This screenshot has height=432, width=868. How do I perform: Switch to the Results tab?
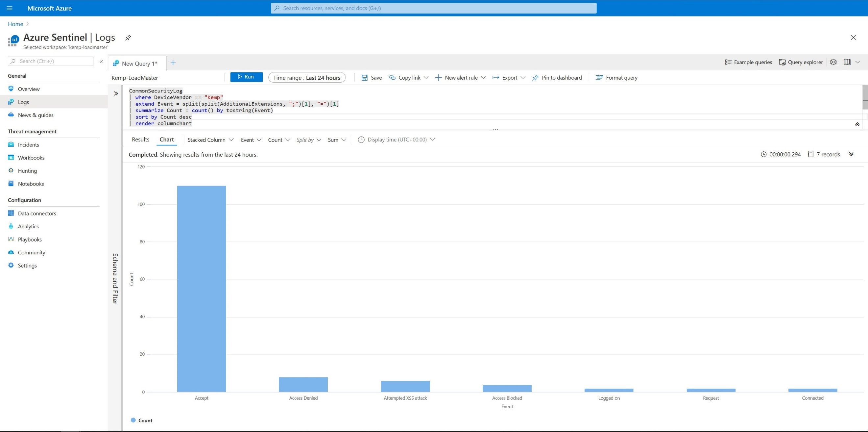point(140,139)
